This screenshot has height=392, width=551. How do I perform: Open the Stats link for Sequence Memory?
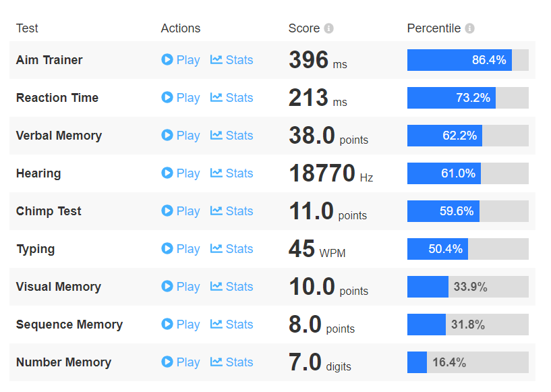pyautogui.click(x=239, y=325)
